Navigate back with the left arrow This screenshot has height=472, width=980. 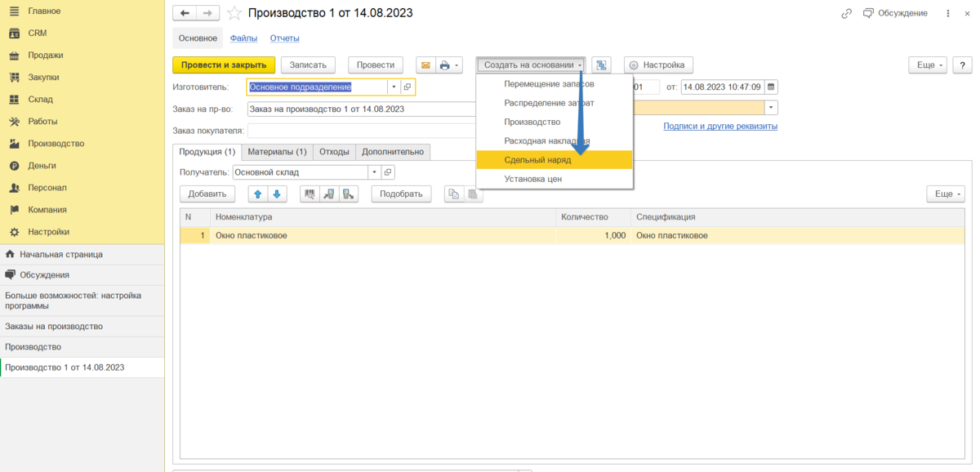[185, 13]
